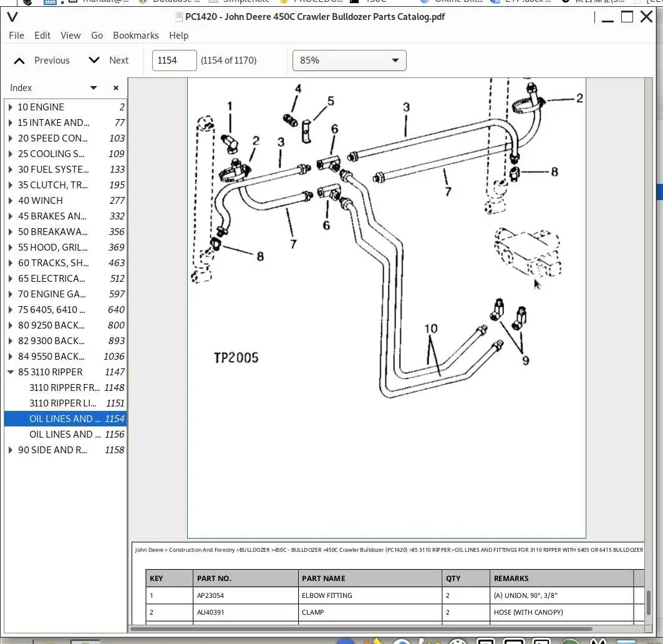663x644 pixels.
Task: Click the (1154 of 1170) page count label
Action: [229, 60]
